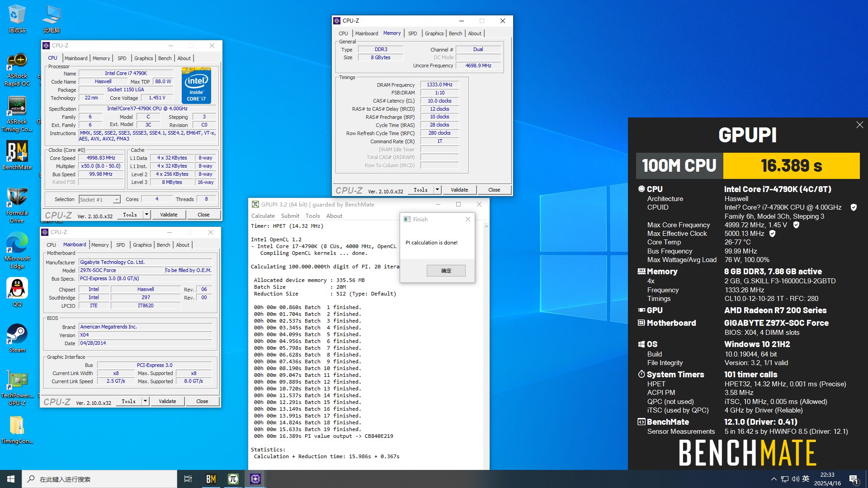Confirm the PI calculation done dialog
The width and height of the screenshot is (868, 488).
[446, 271]
